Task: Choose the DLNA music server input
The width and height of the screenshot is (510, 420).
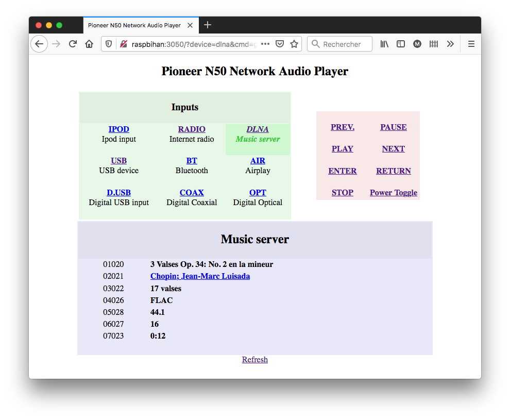Action: [x=258, y=129]
